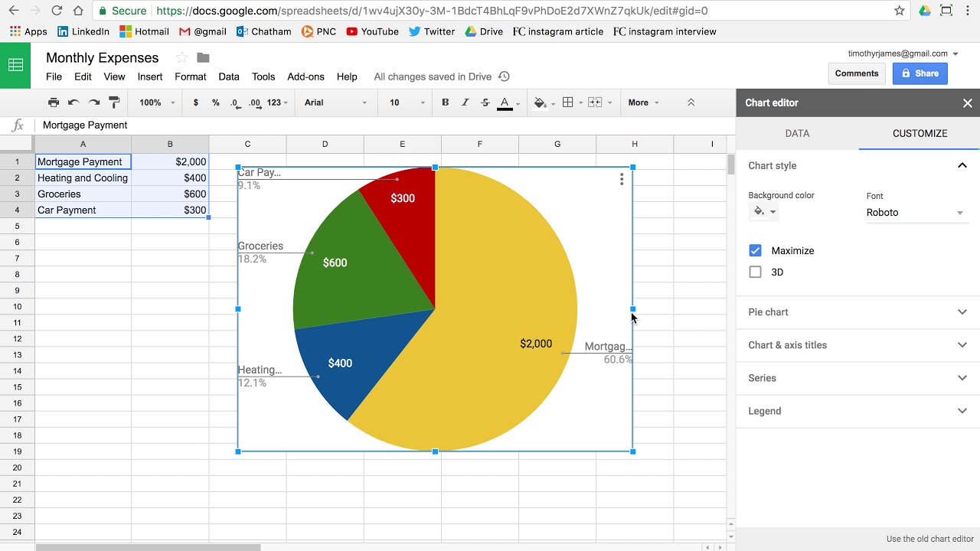Go to browser home page
The width and height of the screenshot is (980, 551).
tap(80, 11)
